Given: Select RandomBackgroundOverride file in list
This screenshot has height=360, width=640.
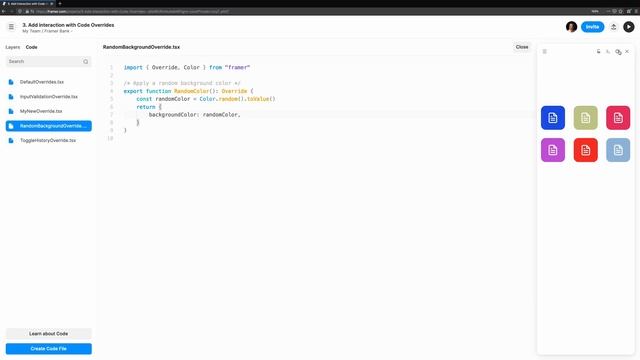Looking at the screenshot, I should 49,126.
